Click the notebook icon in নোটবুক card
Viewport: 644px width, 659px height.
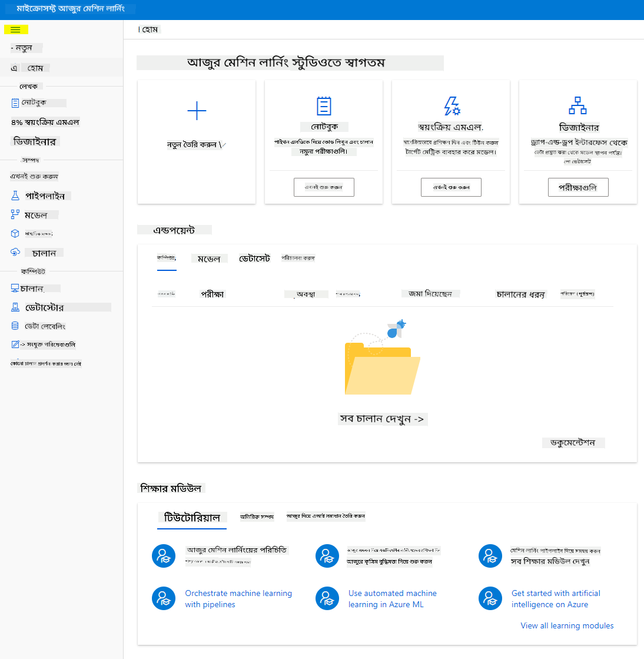coord(324,106)
